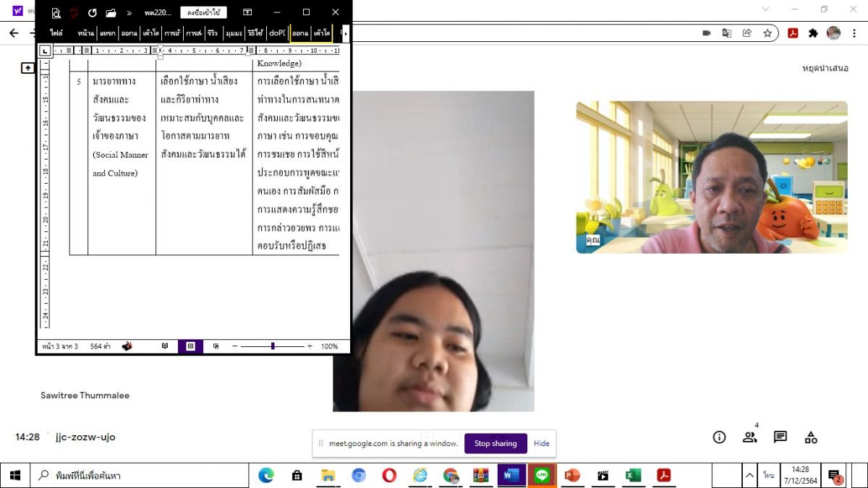Click Hide on the sharing notification bar
Screen dimensions: 868x488
coord(542,443)
